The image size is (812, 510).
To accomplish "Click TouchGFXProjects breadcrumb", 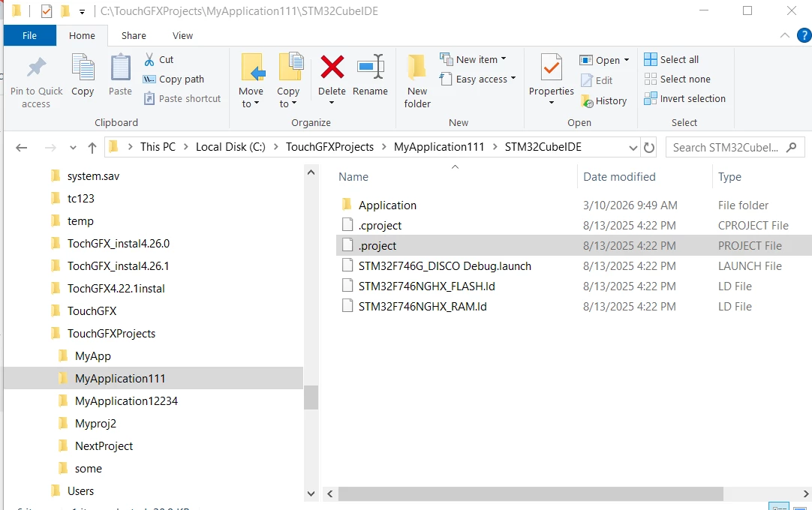I will coord(329,147).
